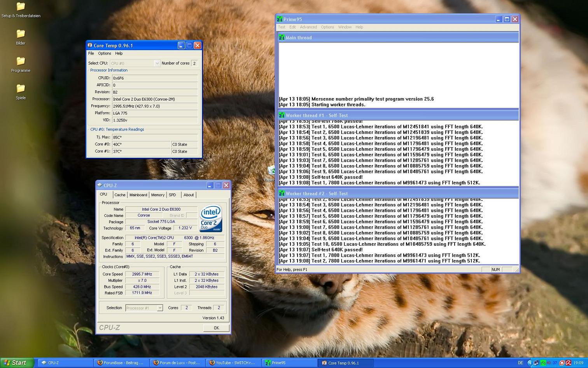
Task: Open the Programme desktop folder
Action: [x=21, y=65]
